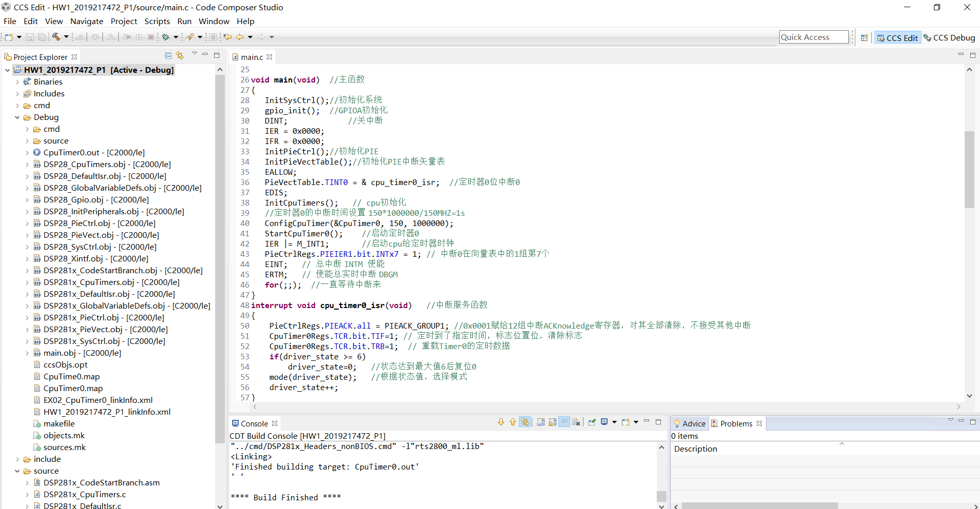The image size is (980, 509).
Task: Maximize the editor area
Action: pyautogui.click(x=973, y=55)
